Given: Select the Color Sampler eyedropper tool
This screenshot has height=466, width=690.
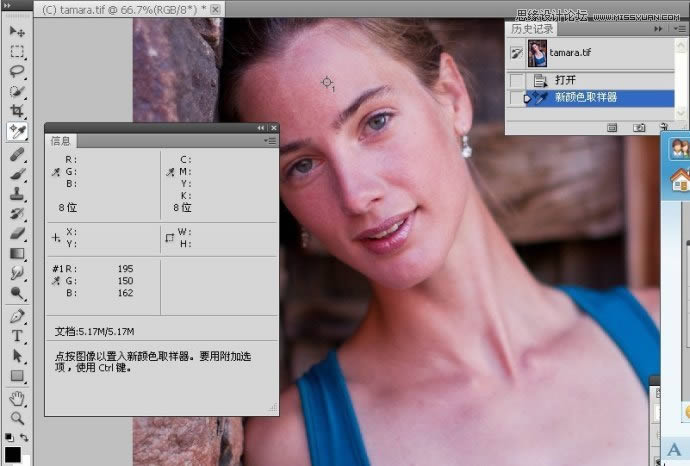Looking at the screenshot, I should (17, 131).
